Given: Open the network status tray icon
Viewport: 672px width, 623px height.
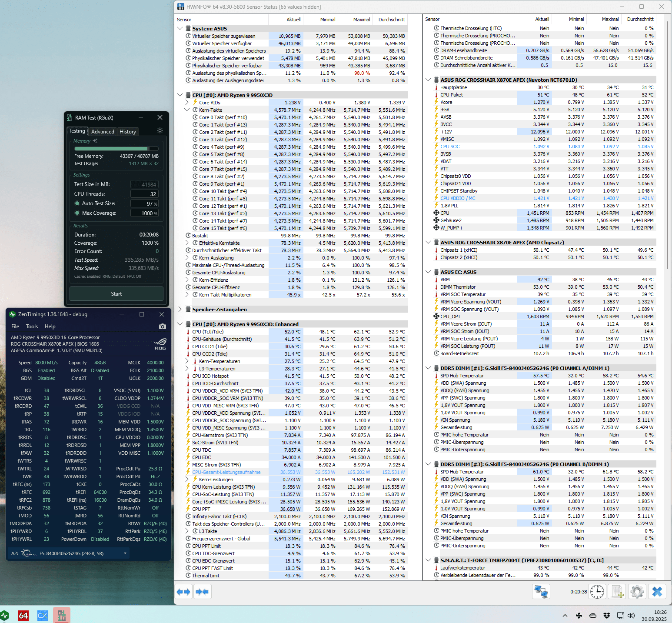Looking at the screenshot, I should (620, 616).
